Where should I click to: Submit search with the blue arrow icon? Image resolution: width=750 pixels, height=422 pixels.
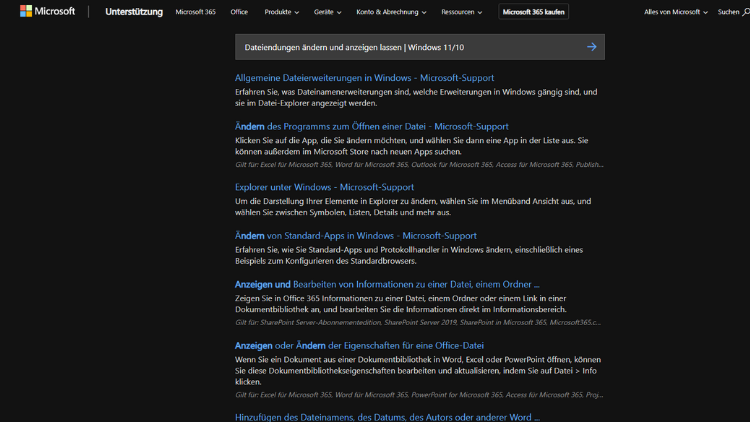[592, 47]
